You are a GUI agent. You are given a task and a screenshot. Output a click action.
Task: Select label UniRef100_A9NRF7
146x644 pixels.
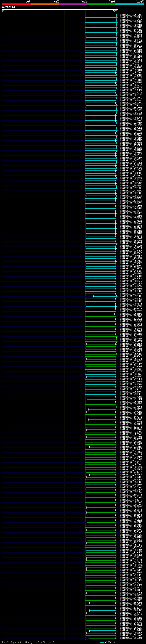[131, 57]
